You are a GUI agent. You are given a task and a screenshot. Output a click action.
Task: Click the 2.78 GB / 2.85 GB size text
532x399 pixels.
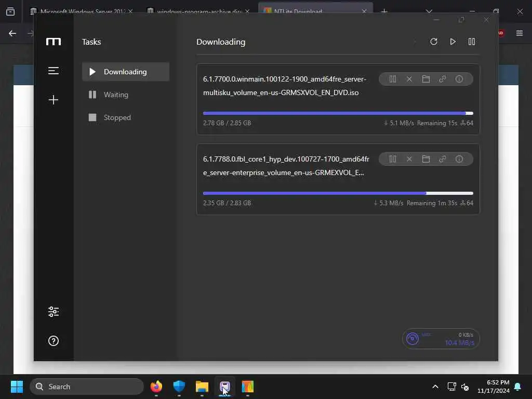point(227,123)
